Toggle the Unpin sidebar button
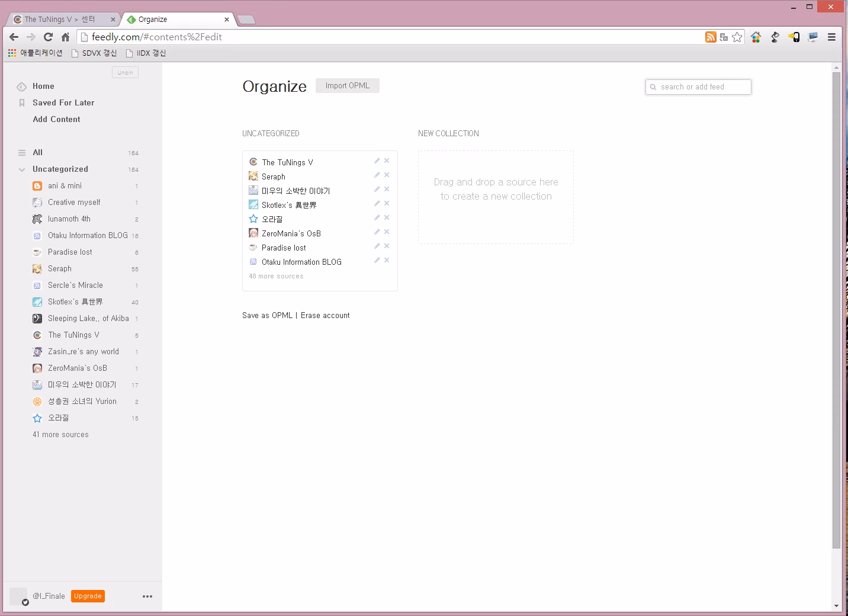Image resolution: width=848 pixels, height=616 pixels. [x=125, y=72]
